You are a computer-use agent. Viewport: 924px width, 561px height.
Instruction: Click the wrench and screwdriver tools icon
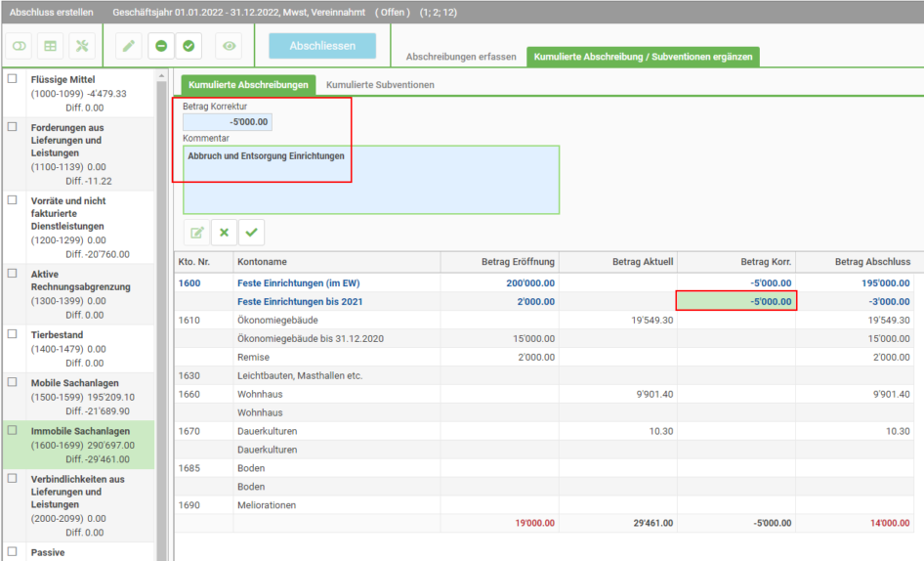[x=82, y=46]
